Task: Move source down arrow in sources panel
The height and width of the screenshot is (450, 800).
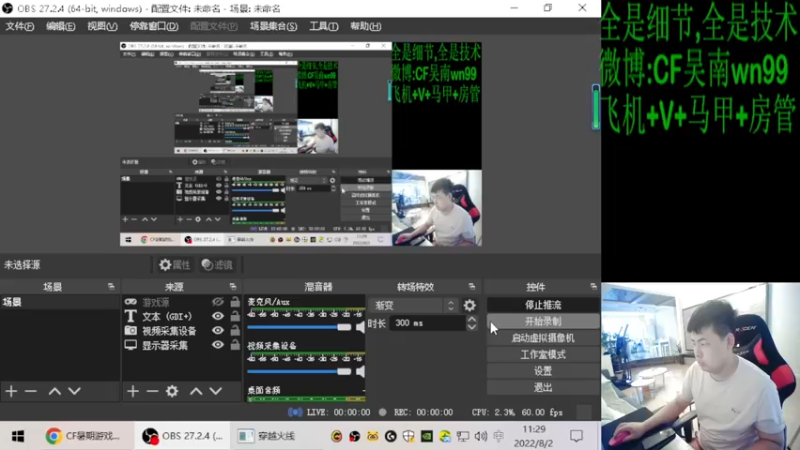Action: [216, 391]
